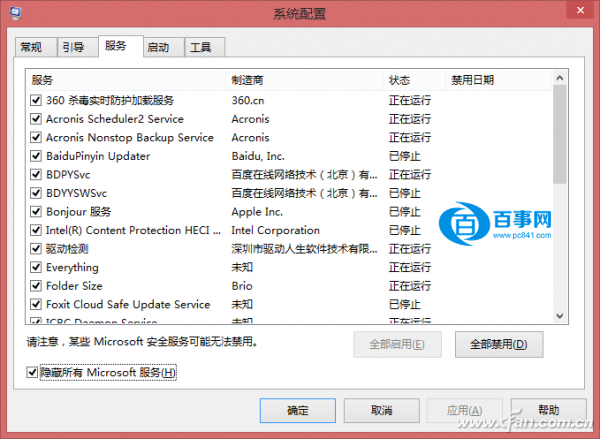Toggle Acronis Scheduler2 Service checkbox
Screen dimensions: 600x439
36,119
